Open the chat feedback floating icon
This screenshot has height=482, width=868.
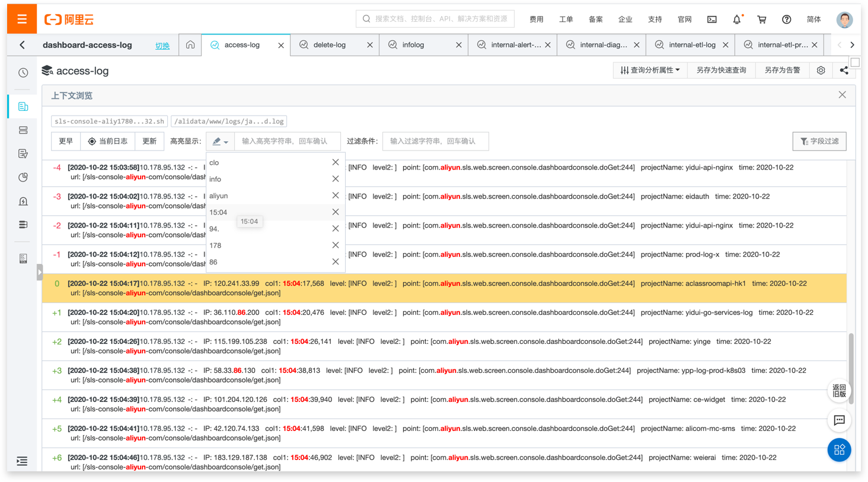(840, 420)
